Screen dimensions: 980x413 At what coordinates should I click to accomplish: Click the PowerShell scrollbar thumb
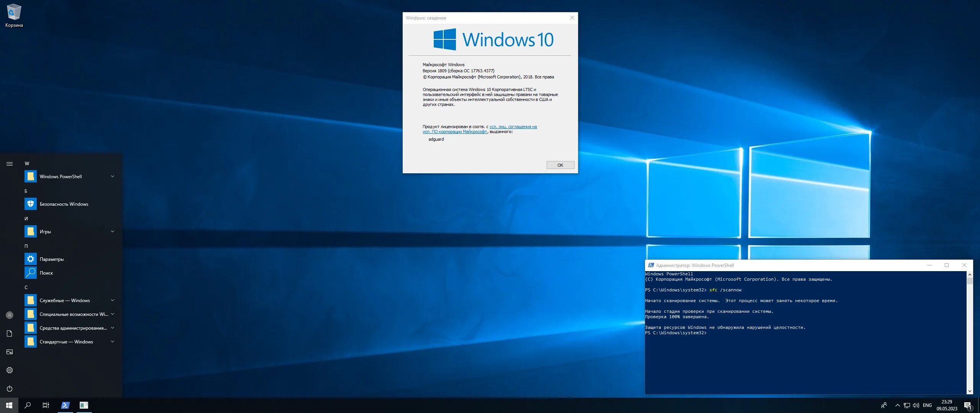pos(970,281)
